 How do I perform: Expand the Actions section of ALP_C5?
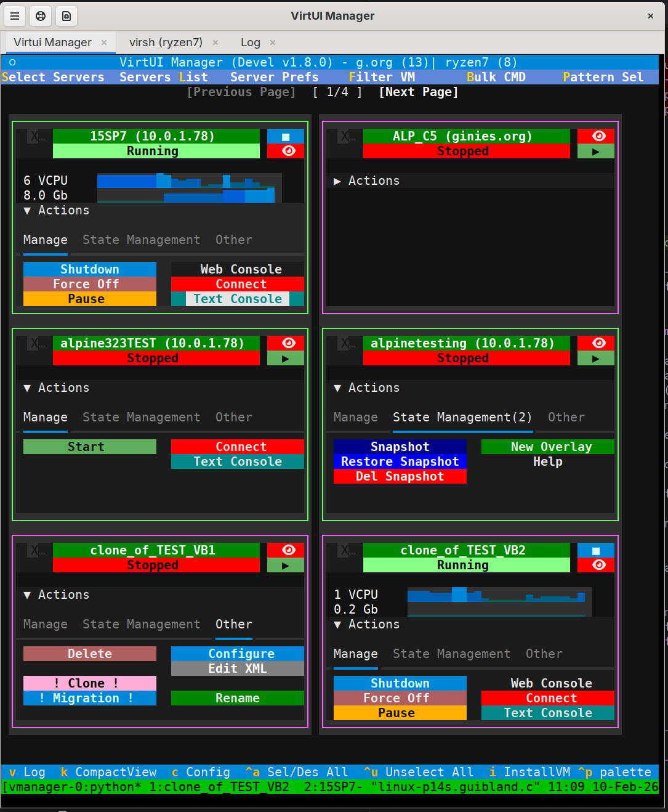point(366,180)
